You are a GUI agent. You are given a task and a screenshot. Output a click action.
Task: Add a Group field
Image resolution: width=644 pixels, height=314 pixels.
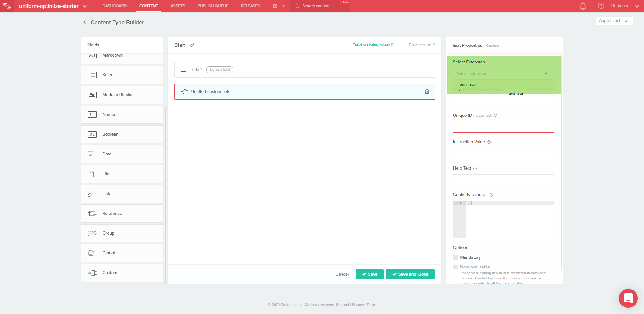(122, 233)
